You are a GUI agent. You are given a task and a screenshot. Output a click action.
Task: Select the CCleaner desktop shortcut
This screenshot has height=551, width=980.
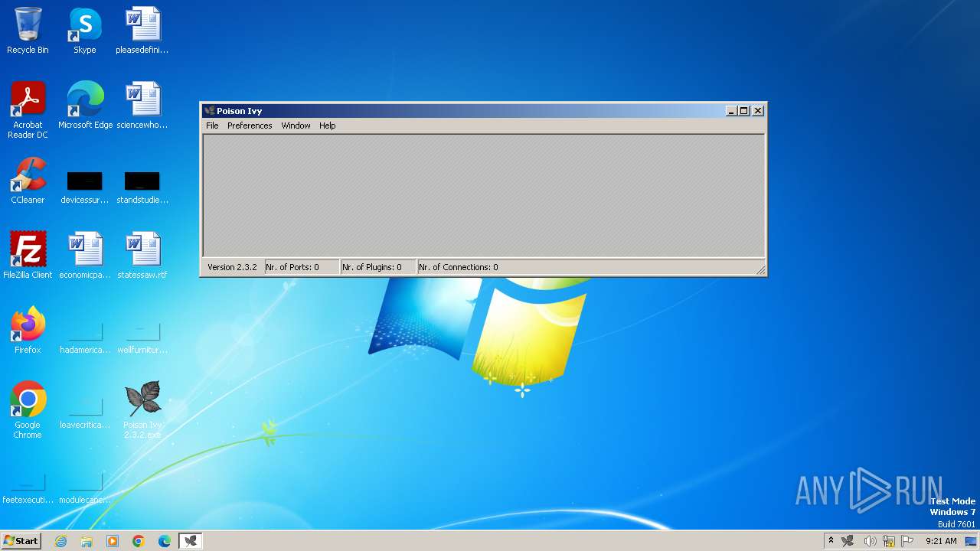28,181
